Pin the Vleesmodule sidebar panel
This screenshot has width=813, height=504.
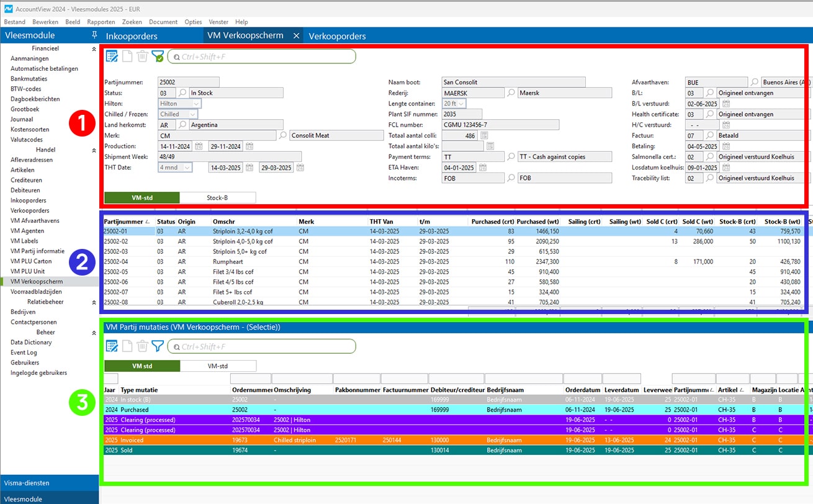click(x=94, y=35)
